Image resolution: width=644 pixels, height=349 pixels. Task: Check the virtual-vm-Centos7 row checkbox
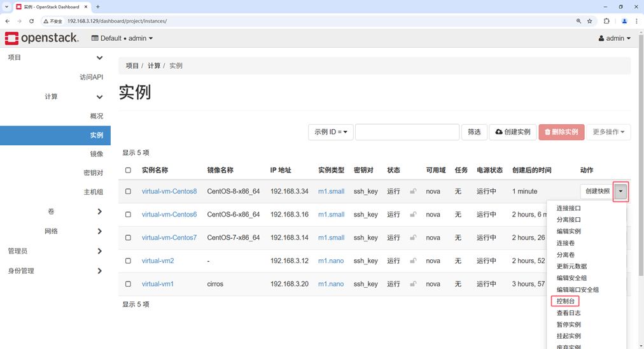point(128,238)
